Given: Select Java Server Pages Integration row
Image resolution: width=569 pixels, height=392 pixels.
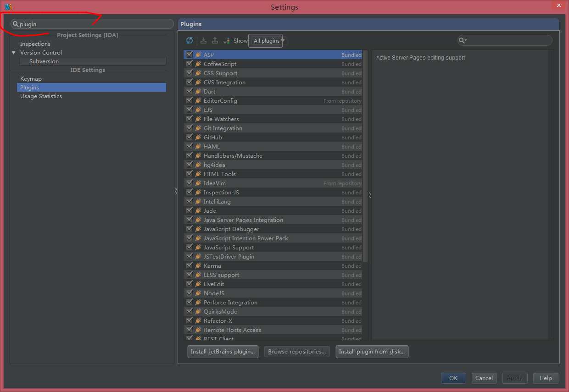Looking at the screenshot, I should [x=273, y=220].
